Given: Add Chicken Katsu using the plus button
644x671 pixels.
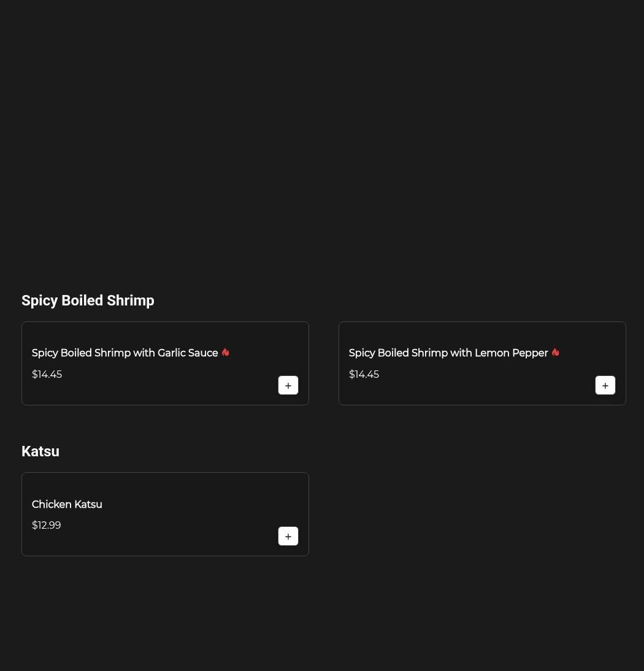Looking at the screenshot, I should tap(288, 536).
